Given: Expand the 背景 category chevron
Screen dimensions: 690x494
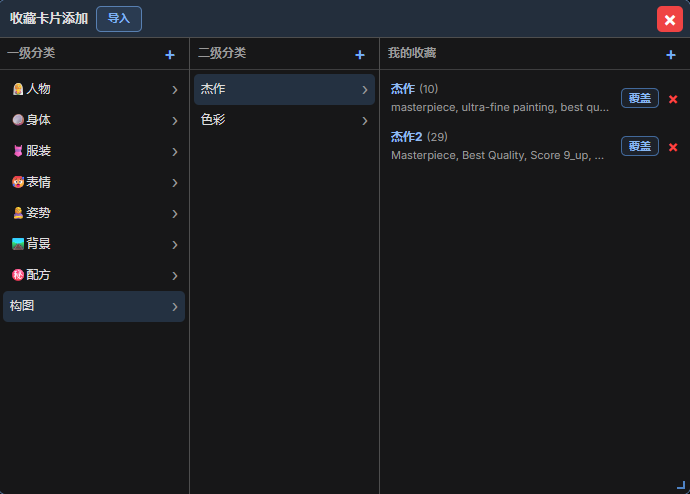Looking at the screenshot, I should tap(175, 245).
